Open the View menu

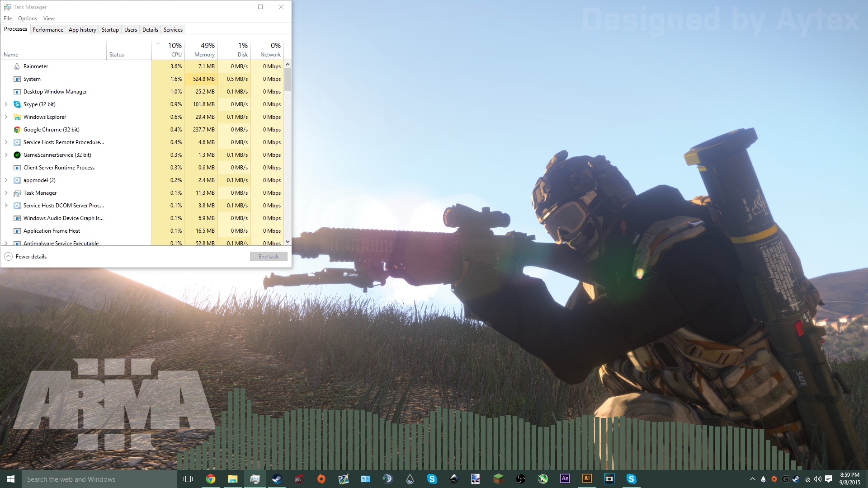[49, 19]
